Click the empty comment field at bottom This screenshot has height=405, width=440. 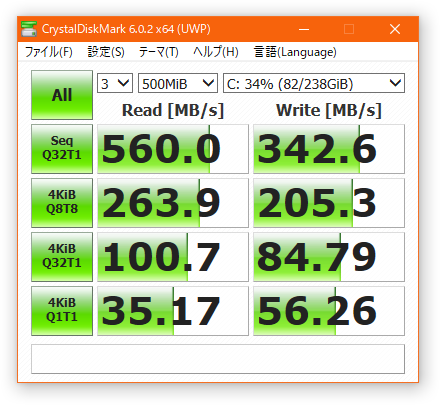[218, 359]
